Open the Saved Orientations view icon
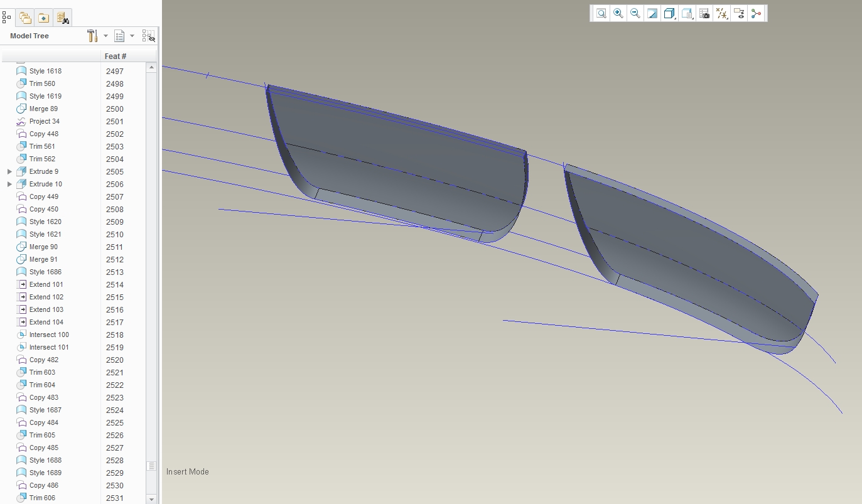This screenshot has height=504, width=862. point(687,13)
